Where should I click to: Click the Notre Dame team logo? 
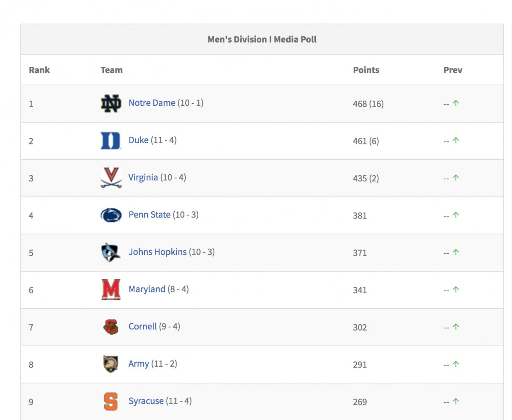(x=111, y=103)
